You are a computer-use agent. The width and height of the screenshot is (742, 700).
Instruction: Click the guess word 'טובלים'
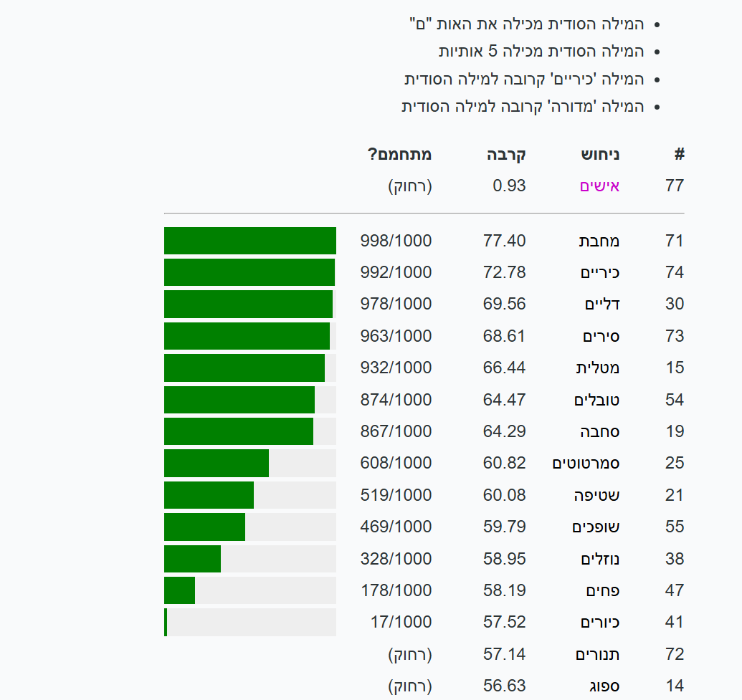tap(596, 400)
